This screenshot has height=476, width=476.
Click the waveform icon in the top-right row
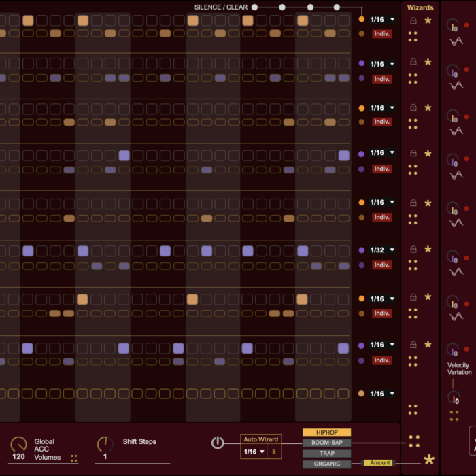pyautogui.click(x=456, y=41)
